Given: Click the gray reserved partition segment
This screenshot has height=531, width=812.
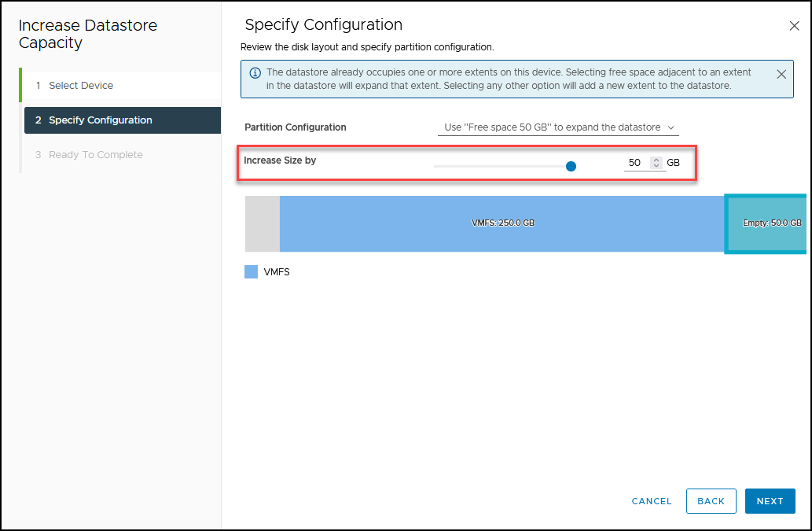Looking at the screenshot, I should point(263,223).
